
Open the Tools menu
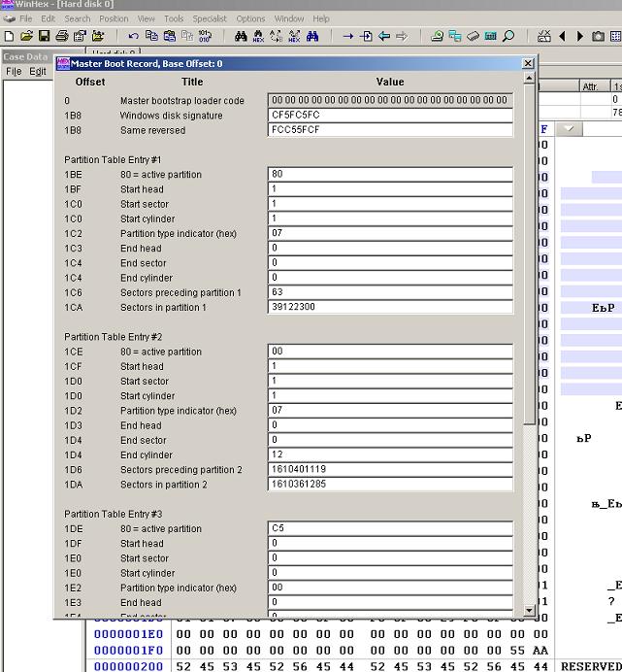pos(174,18)
